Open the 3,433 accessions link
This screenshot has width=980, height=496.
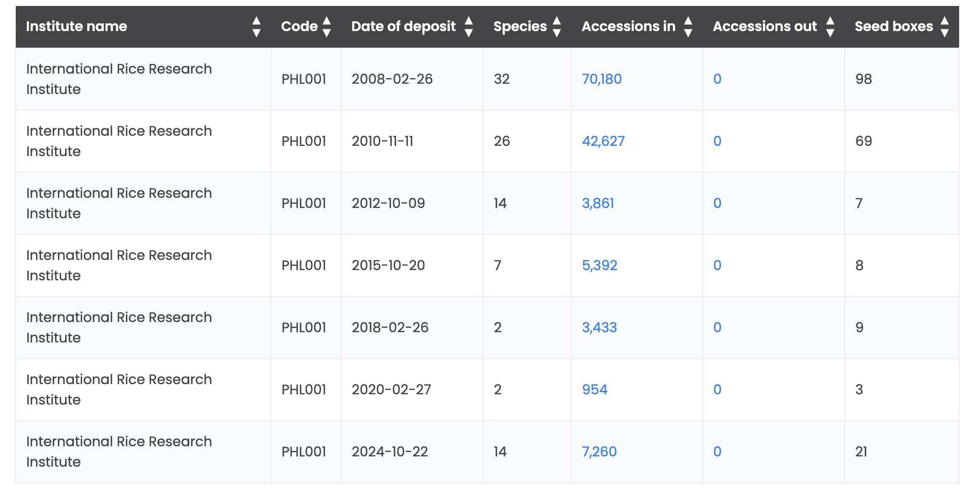(x=599, y=328)
